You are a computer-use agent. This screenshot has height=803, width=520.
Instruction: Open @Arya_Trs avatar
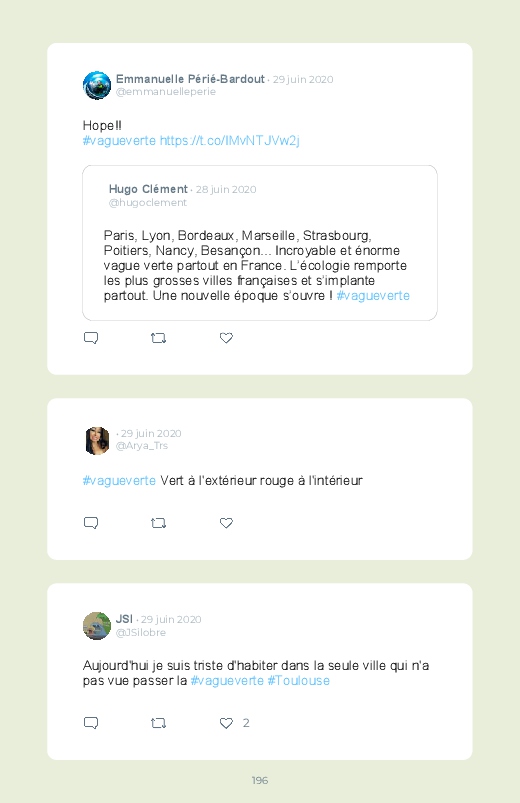[x=97, y=440]
